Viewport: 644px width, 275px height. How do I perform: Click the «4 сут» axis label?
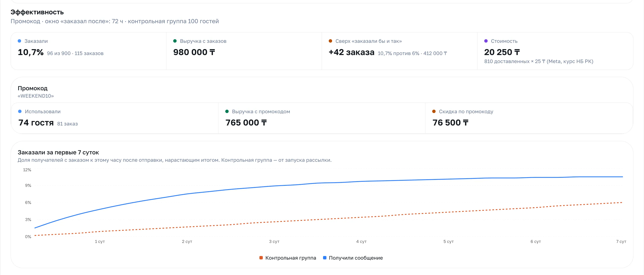tap(361, 241)
